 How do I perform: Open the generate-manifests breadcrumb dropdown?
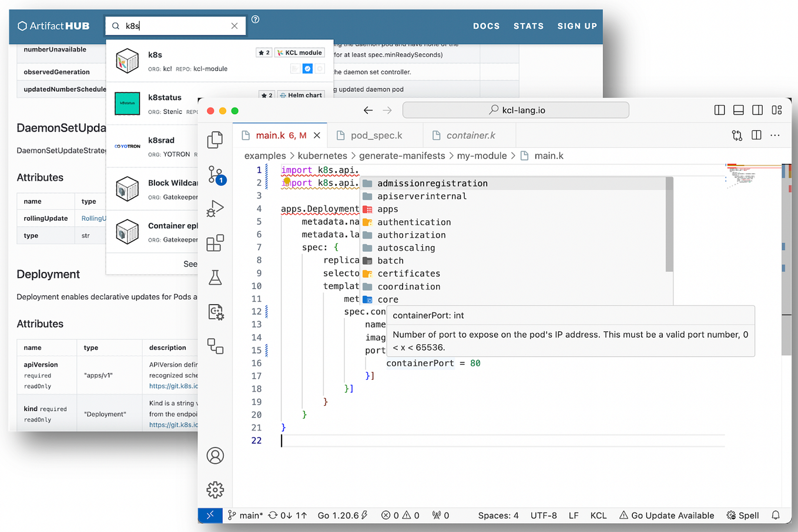402,156
